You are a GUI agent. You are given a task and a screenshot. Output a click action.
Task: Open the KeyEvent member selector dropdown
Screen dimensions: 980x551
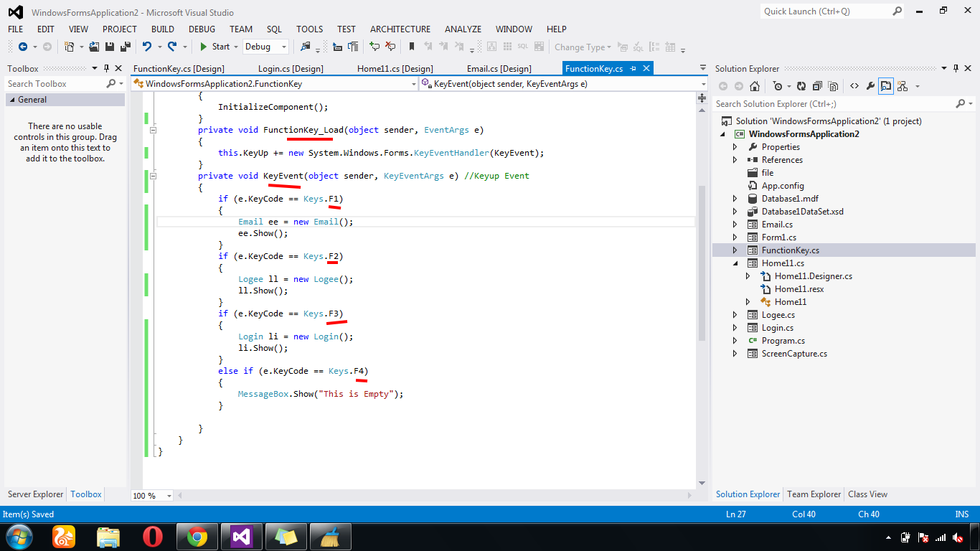[x=703, y=84]
